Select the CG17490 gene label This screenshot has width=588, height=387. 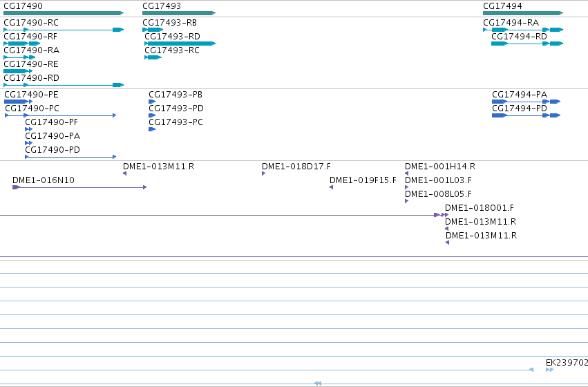coord(23,6)
